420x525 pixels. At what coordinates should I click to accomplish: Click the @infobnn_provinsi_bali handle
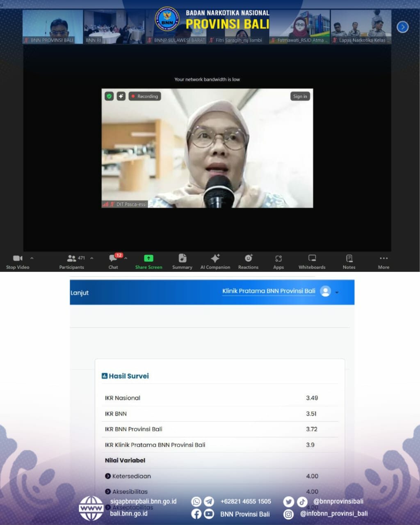coord(334,514)
